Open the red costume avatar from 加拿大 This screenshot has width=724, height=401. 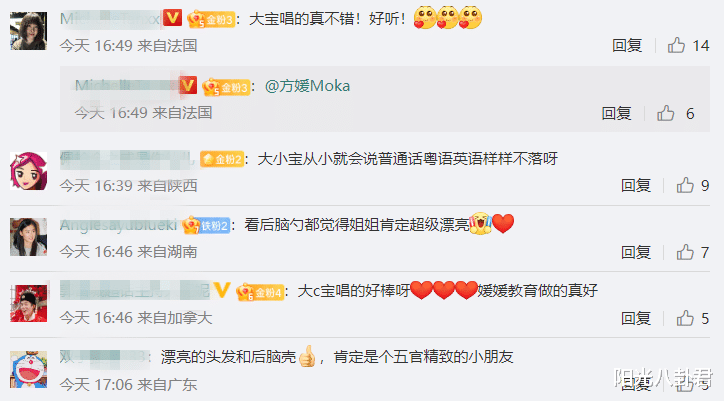coord(29,303)
